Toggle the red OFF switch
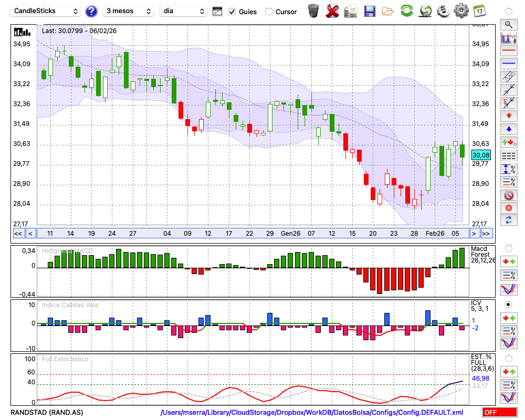This screenshot has width=525, height=420. point(500,412)
